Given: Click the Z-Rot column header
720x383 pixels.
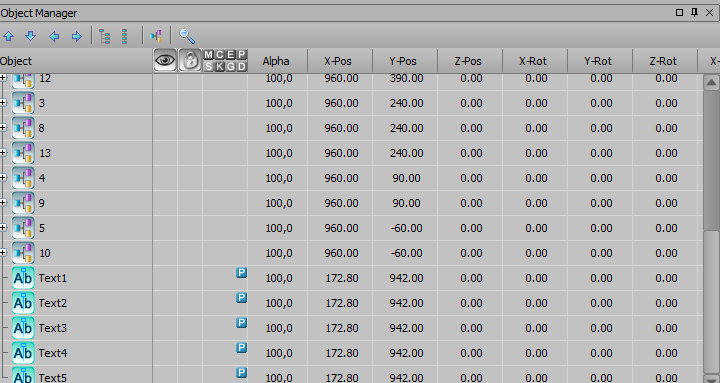Looking at the screenshot, I should tap(665, 61).
